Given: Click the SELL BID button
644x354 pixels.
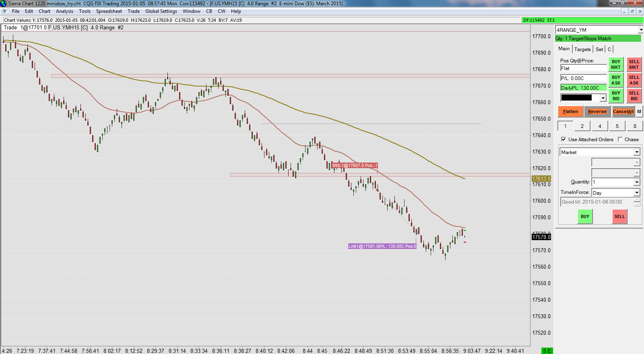Looking at the screenshot, I should (x=634, y=96).
